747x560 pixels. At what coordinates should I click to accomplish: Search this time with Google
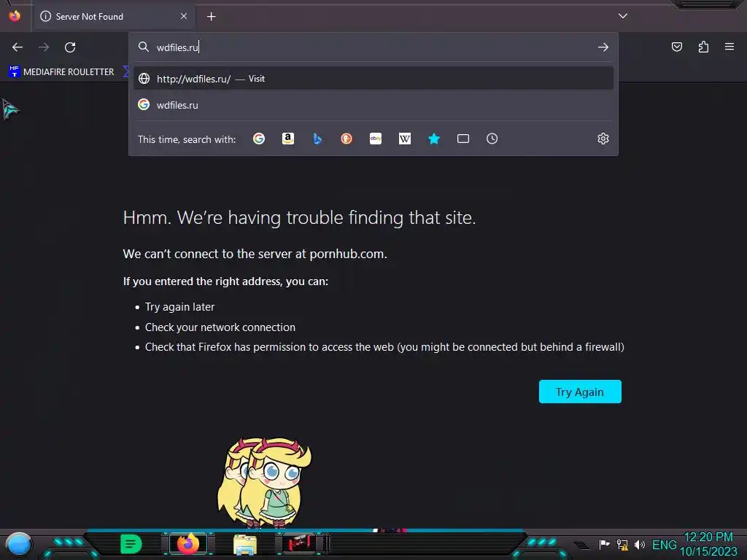tap(259, 139)
